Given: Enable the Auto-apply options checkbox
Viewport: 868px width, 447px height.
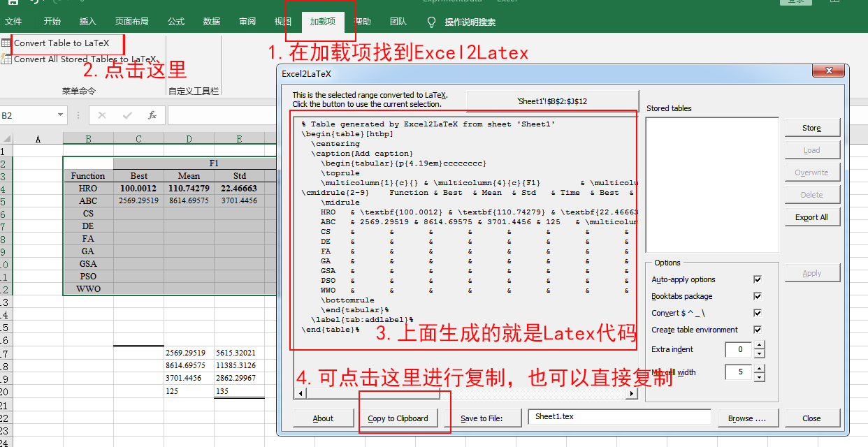Looking at the screenshot, I should click(758, 279).
